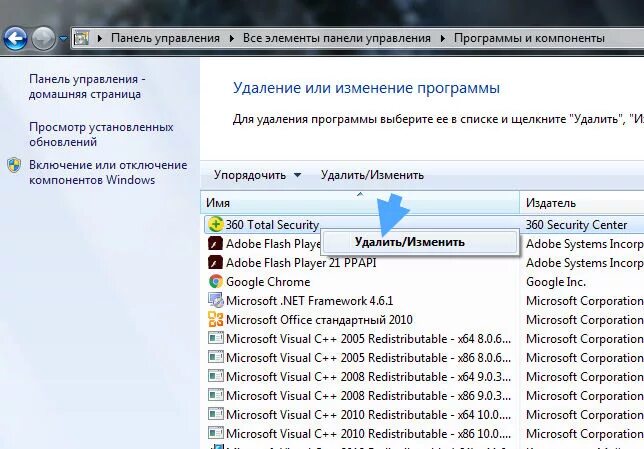Go to Все элементы панели управления breadcrumb
This screenshot has height=449, width=644.
pos(336,38)
